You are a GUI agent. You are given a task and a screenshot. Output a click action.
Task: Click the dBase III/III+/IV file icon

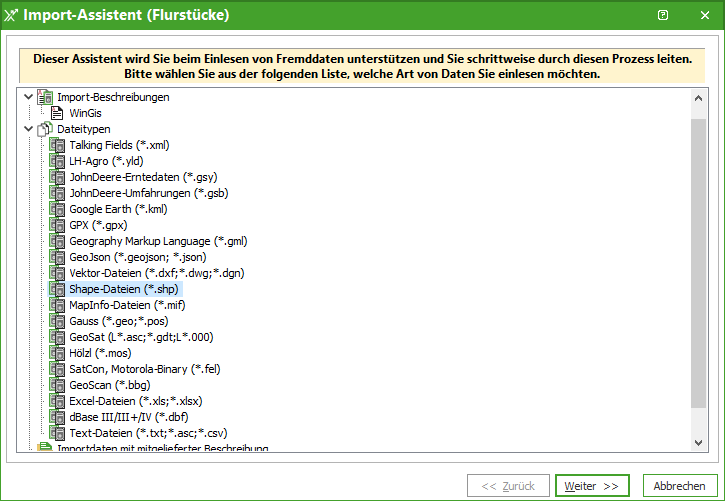click(x=58, y=417)
